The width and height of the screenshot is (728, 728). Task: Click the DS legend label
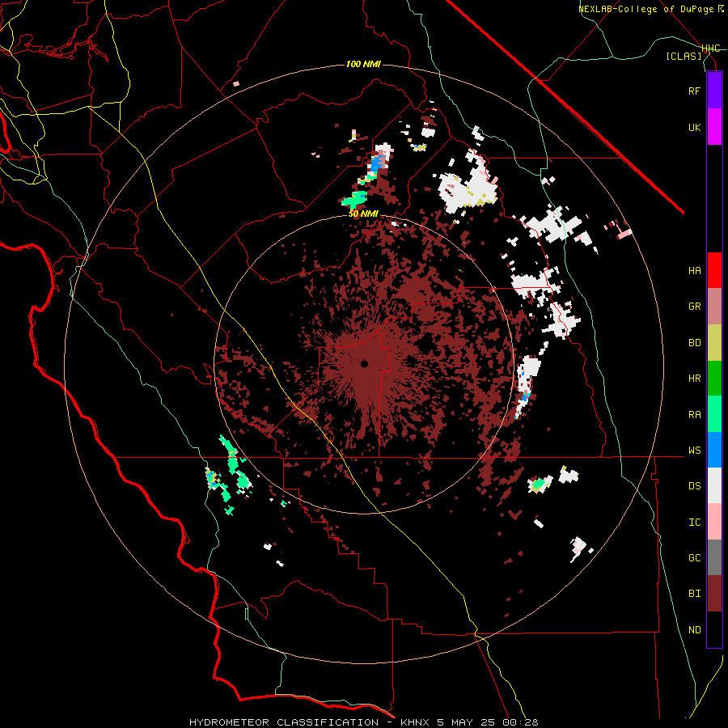[695, 486]
